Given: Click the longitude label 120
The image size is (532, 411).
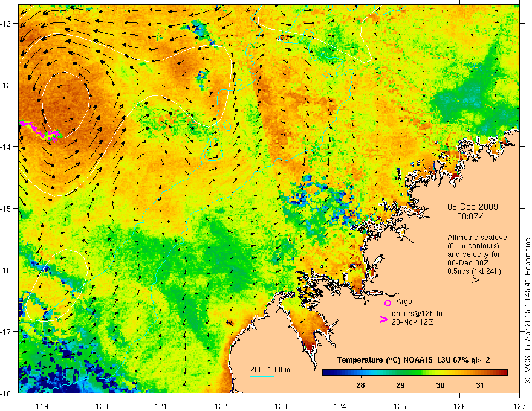Looking at the screenshot, I should click(x=102, y=406).
